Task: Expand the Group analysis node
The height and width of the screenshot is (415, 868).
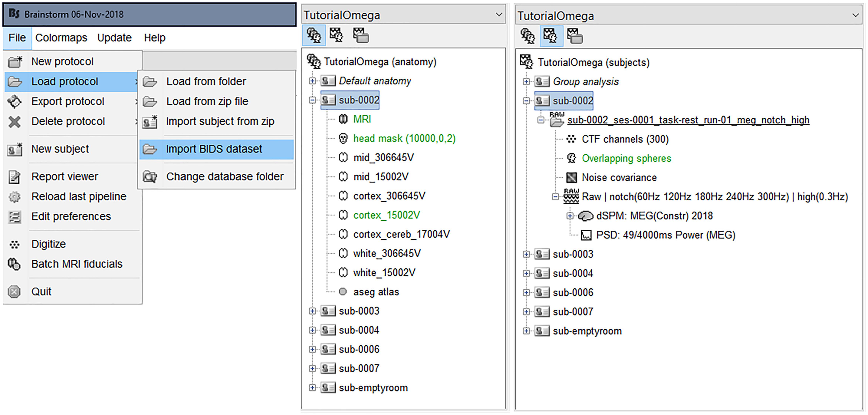Action: 526,82
